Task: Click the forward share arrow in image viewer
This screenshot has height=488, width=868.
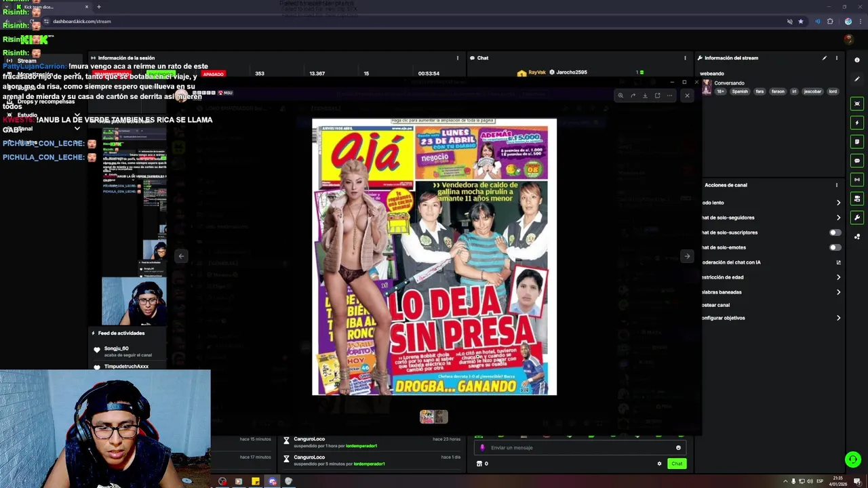Action: click(633, 96)
